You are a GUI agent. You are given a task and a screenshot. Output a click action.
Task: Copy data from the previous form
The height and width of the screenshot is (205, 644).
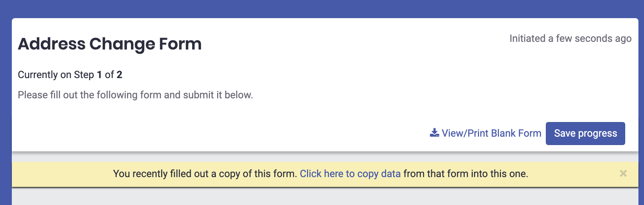(351, 173)
